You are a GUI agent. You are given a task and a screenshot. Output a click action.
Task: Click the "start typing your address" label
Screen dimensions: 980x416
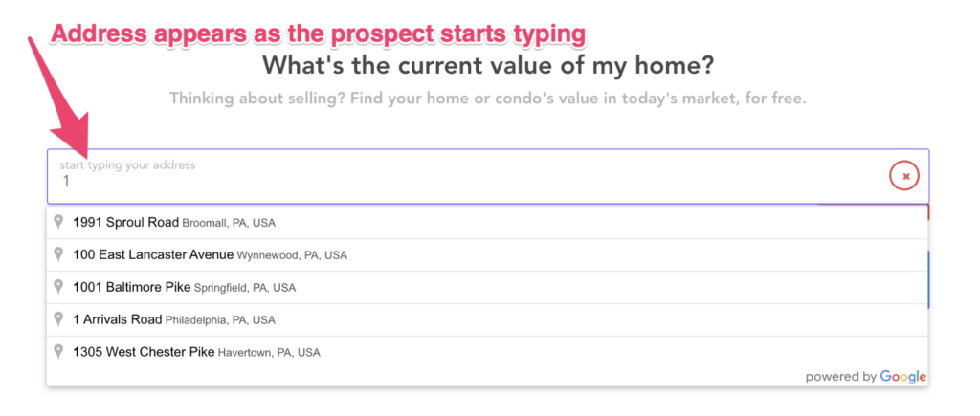[x=127, y=165]
